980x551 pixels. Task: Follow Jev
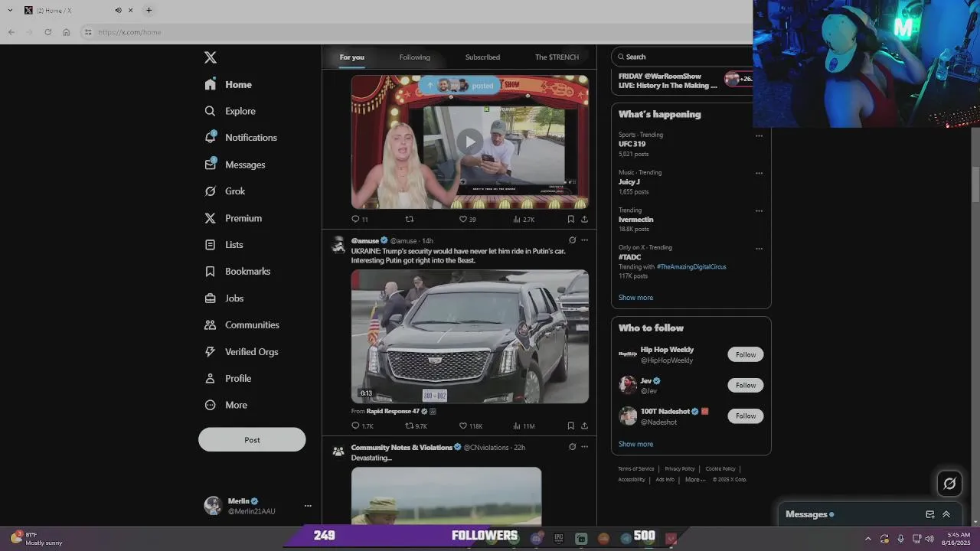coord(746,385)
